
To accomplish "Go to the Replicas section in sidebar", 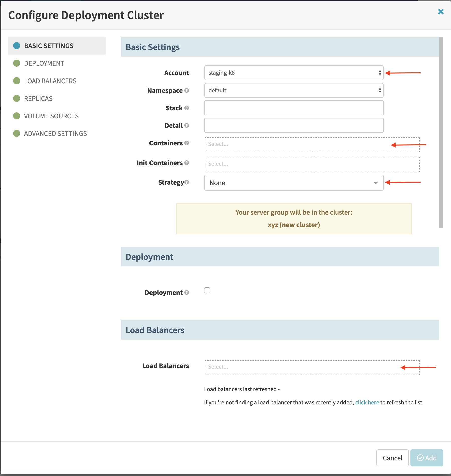I will point(38,99).
